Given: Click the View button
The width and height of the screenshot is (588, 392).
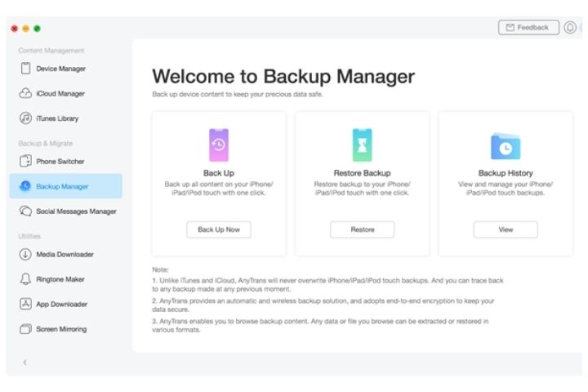Looking at the screenshot, I should click(506, 229).
